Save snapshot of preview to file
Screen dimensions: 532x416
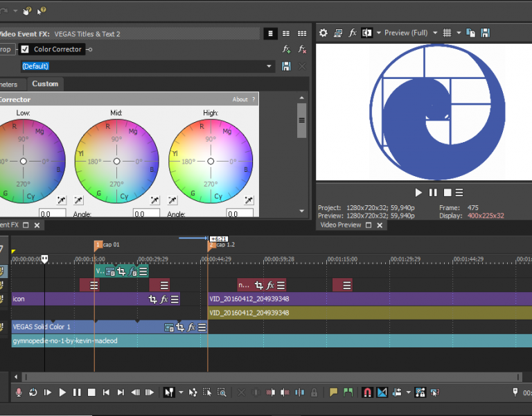coord(486,33)
